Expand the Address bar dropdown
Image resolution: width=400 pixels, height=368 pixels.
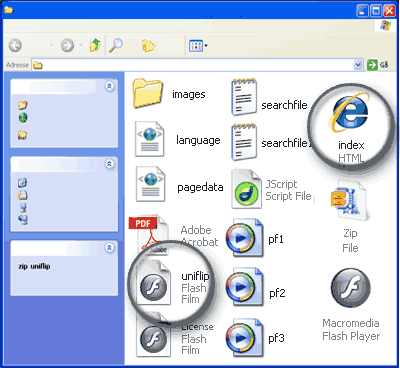coord(358,65)
